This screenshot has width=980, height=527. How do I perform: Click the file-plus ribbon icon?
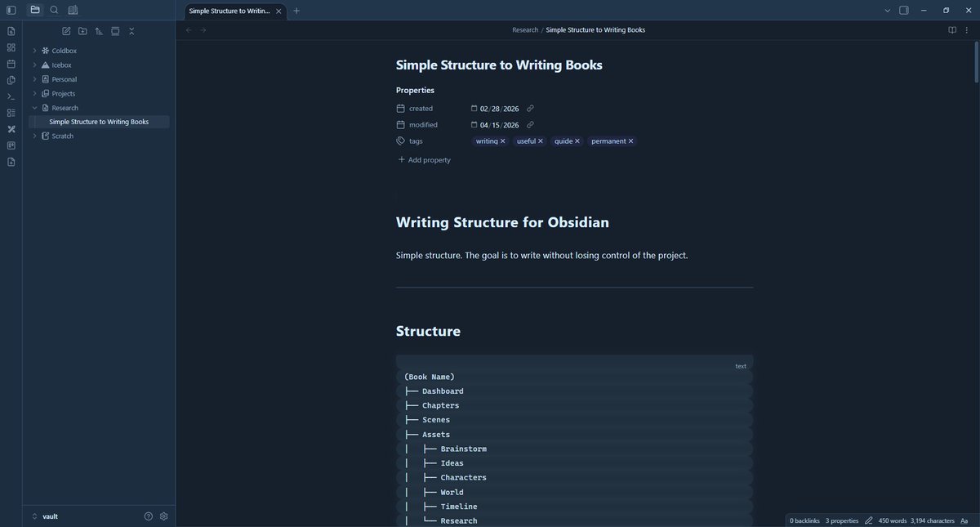pos(11,162)
